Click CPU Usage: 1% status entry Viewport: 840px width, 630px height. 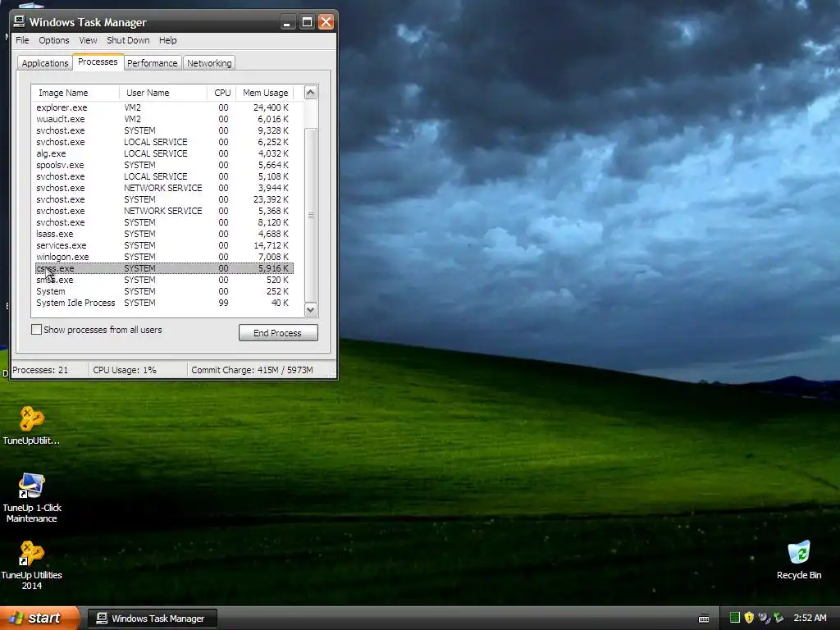click(x=138, y=370)
